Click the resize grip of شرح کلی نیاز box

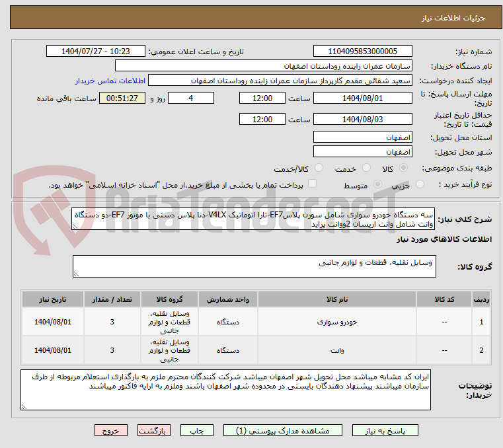[75, 227]
